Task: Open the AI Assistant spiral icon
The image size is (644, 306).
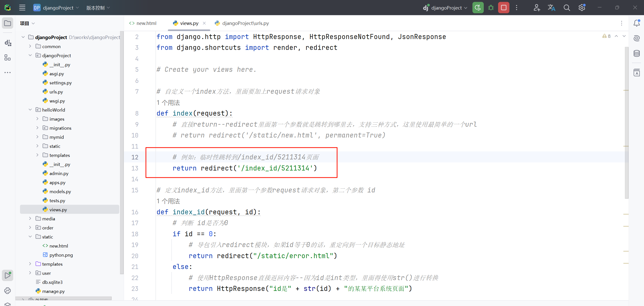Action: [x=637, y=38]
